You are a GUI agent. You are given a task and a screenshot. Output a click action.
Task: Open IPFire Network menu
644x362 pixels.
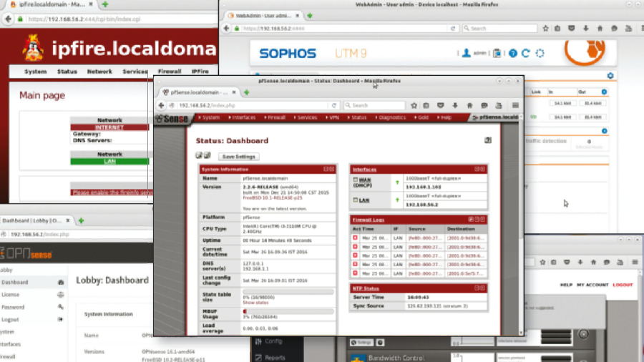tap(99, 72)
